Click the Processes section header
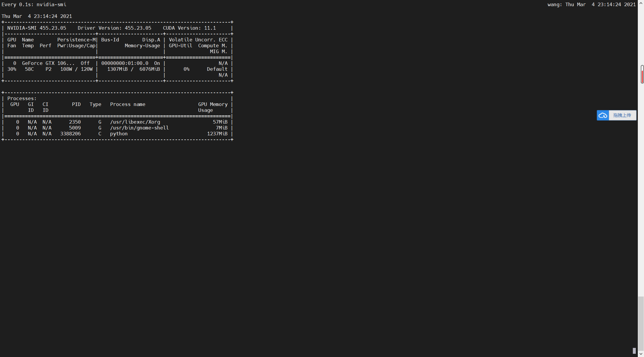The width and height of the screenshot is (644, 357). pyautogui.click(x=22, y=98)
